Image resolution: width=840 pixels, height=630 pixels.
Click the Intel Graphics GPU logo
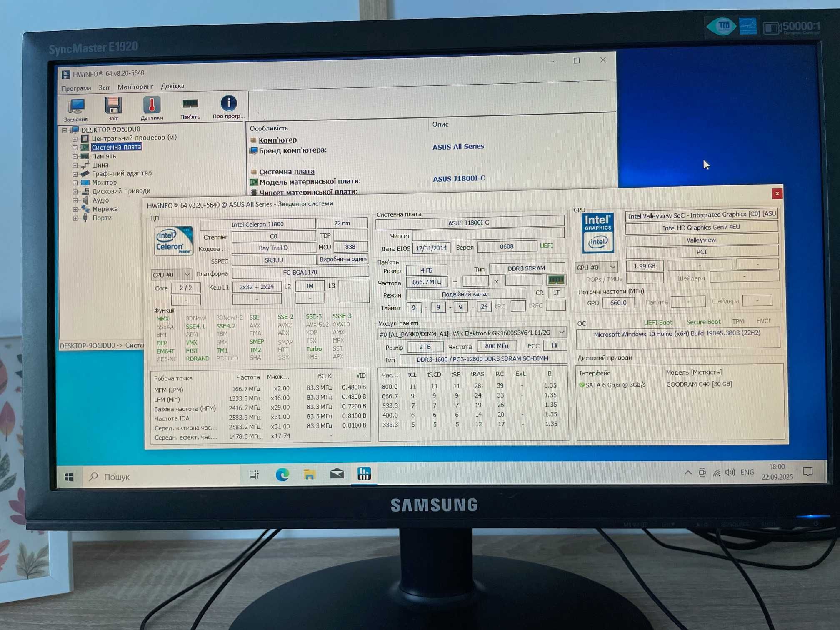pyautogui.click(x=597, y=233)
